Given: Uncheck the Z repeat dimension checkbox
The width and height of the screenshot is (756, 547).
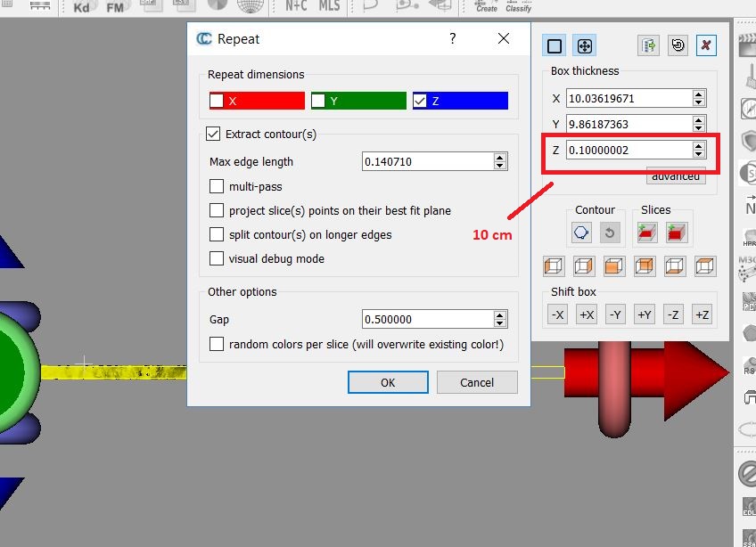Looking at the screenshot, I should (x=420, y=102).
